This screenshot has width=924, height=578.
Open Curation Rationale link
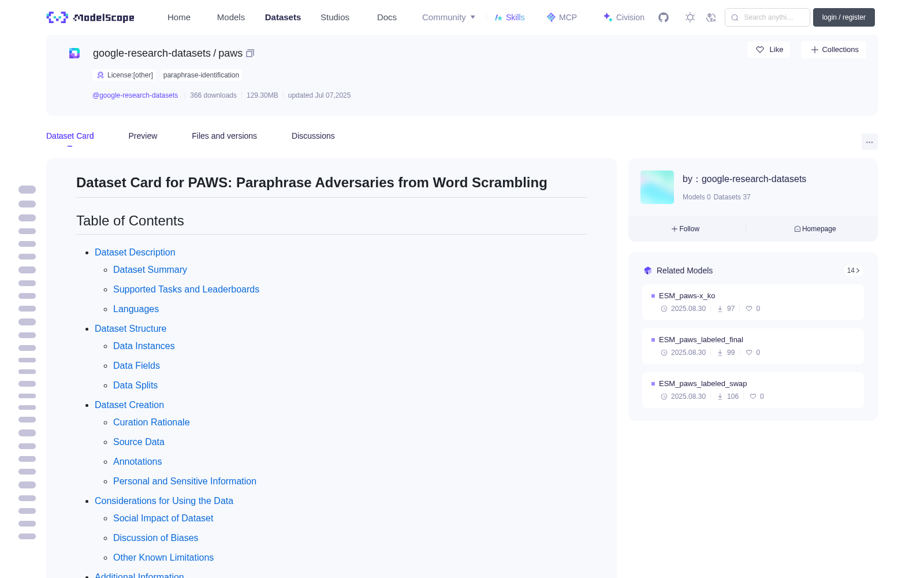pyautogui.click(x=151, y=422)
